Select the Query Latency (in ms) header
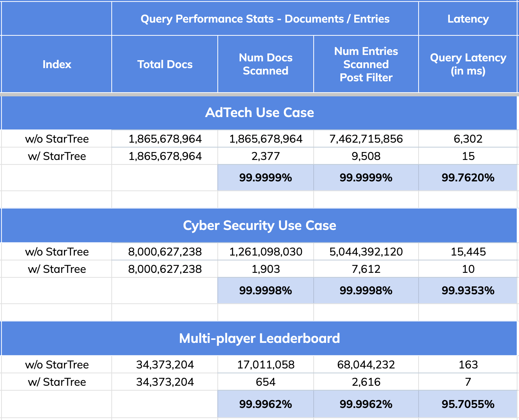This screenshot has width=519, height=420. (468, 64)
